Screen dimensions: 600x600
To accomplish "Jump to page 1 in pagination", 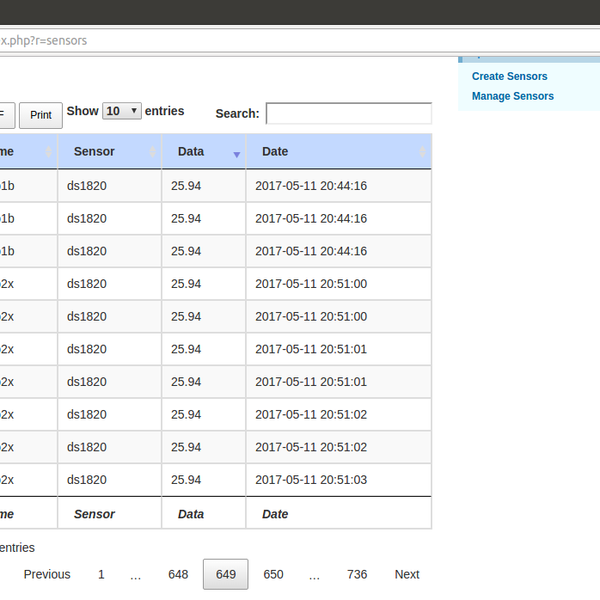I will click(101, 574).
